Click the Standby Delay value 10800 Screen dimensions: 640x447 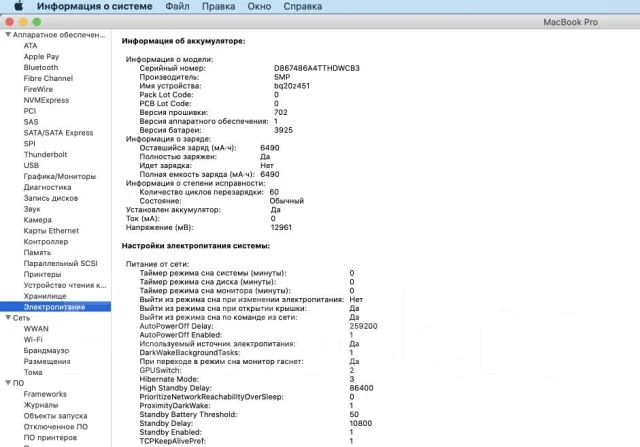click(360, 423)
